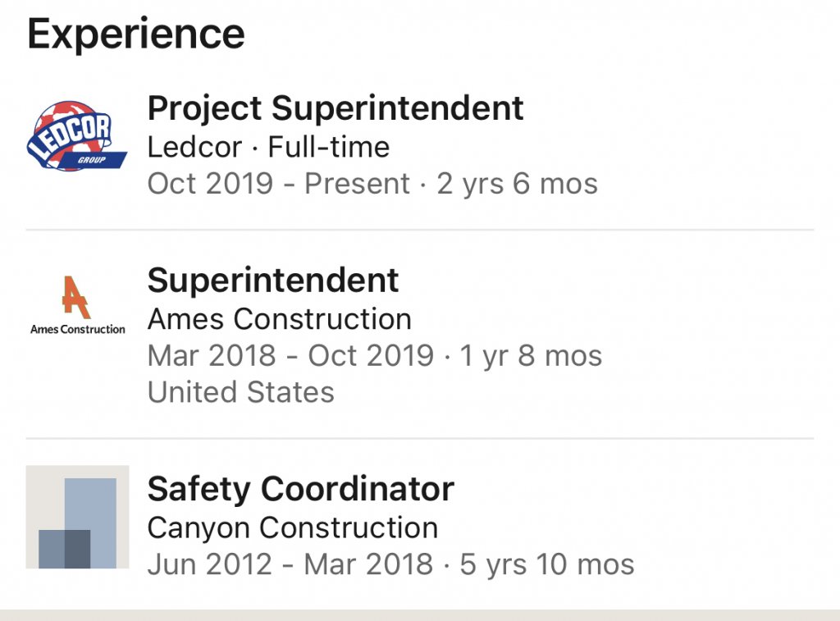
Task: Click the 5 yrs 10 mos duration
Action: (547, 564)
